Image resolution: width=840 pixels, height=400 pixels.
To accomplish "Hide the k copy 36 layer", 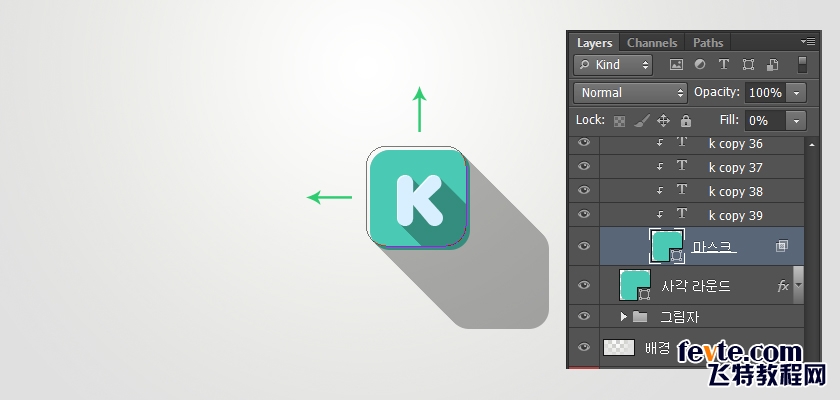I will (x=584, y=143).
